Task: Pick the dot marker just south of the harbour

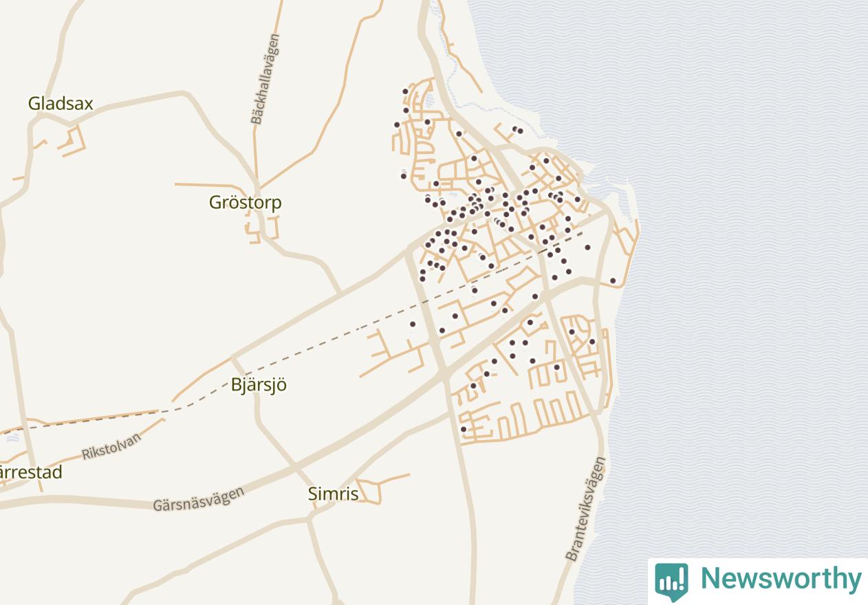Action: 587,247
